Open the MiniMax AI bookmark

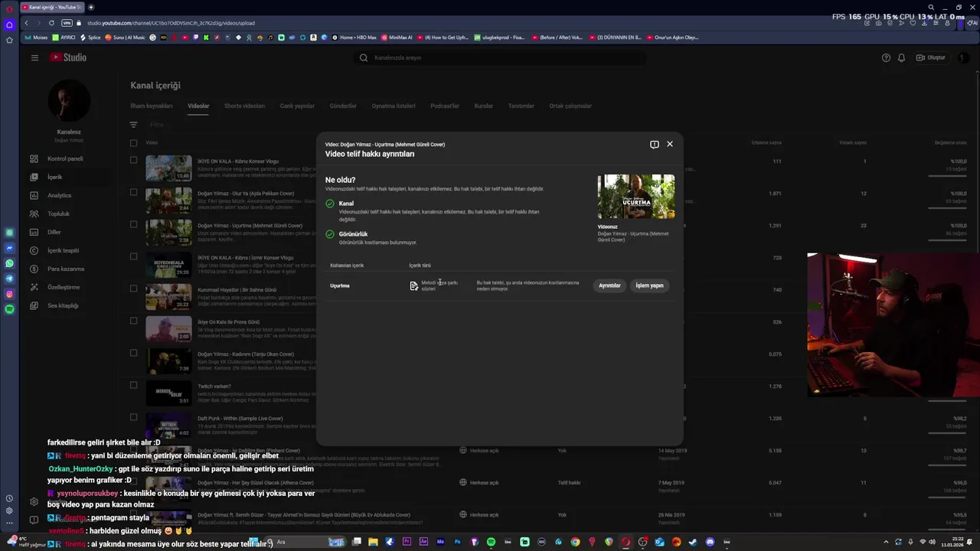click(x=397, y=37)
